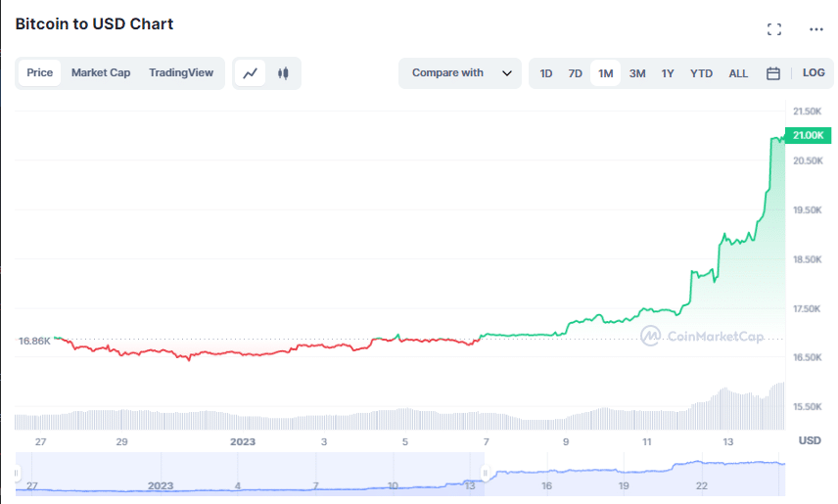838x504 pixels.
Task: Click the 21.00K current price label
Action: (808, 135)
